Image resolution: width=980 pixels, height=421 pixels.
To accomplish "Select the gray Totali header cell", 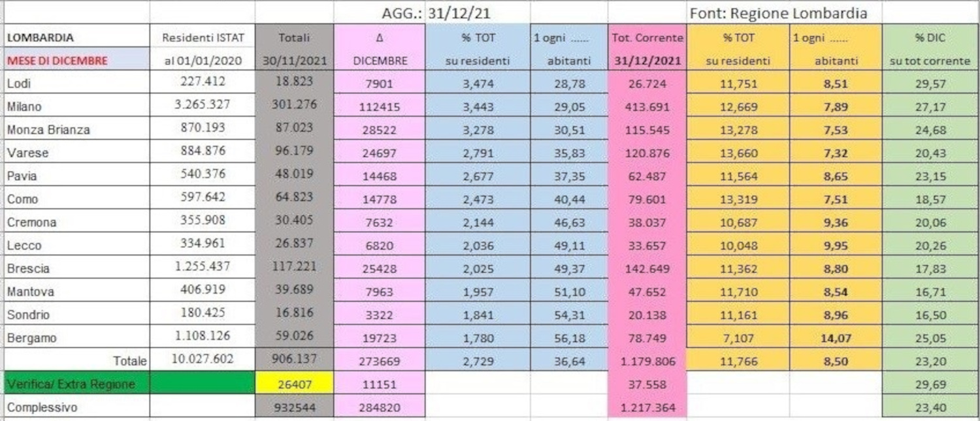I will tap(294, 38).
